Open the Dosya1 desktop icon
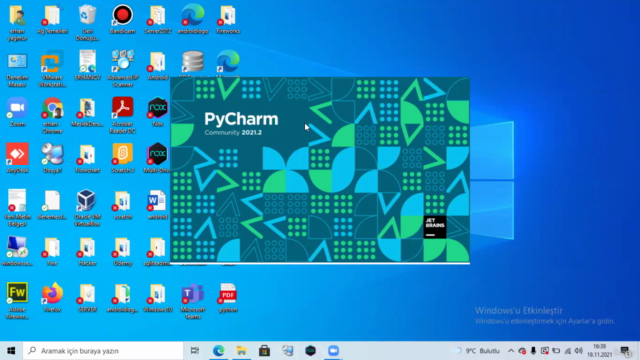Image resolution: width=640 pixels, height=360 pixels. tap(52, 158)
